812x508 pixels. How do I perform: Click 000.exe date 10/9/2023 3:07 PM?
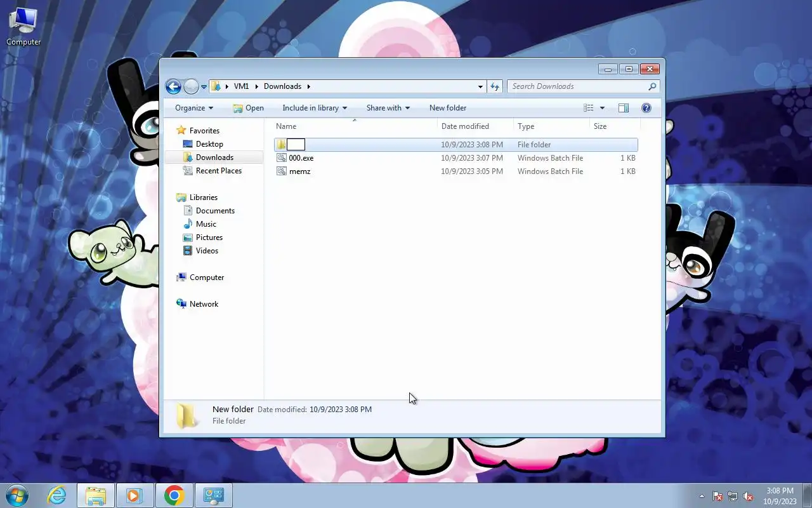tap(472, 158)
